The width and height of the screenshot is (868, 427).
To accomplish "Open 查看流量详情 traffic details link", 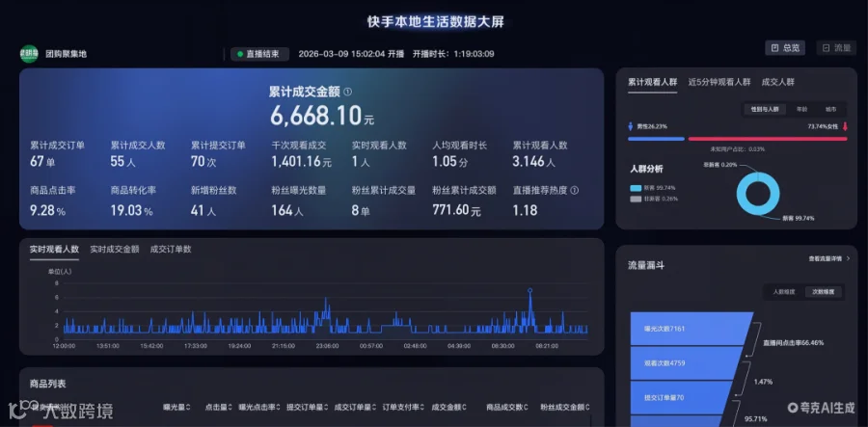I will (828, 258).
